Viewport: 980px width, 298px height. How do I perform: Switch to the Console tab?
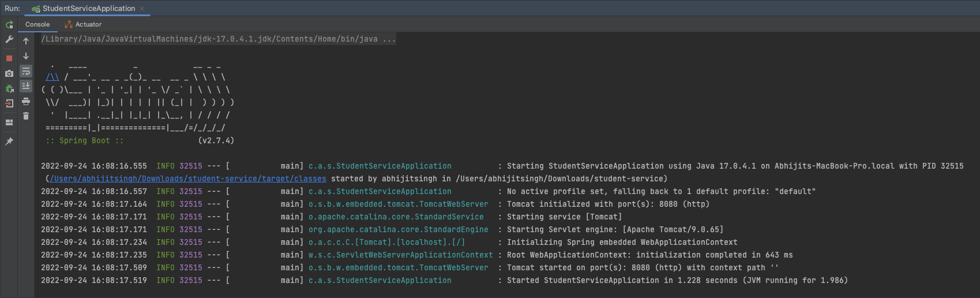(x=37, y=24)
